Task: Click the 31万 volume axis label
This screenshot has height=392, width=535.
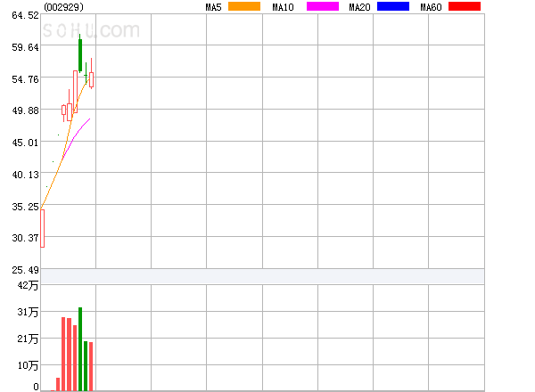Action: click(x=28, y=312)
